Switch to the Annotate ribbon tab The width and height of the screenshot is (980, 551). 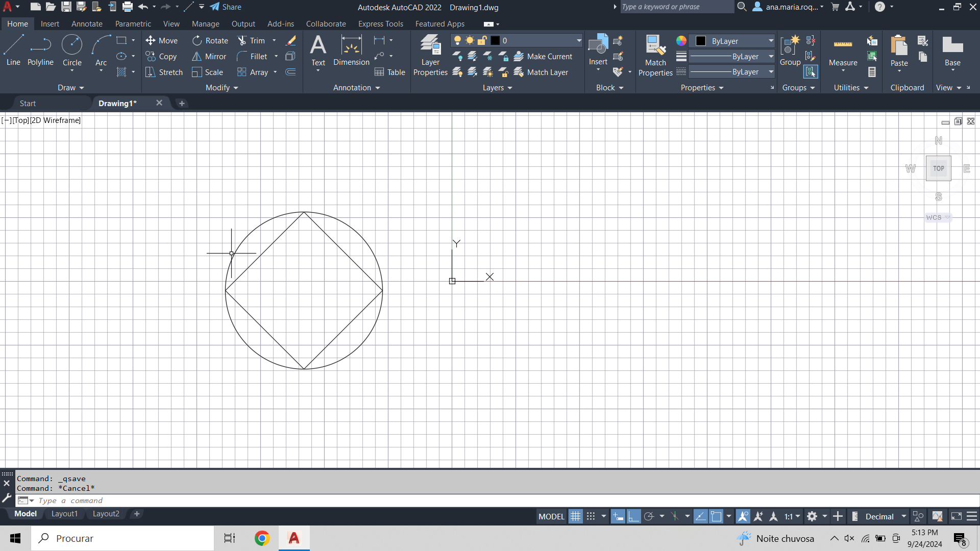86,23
